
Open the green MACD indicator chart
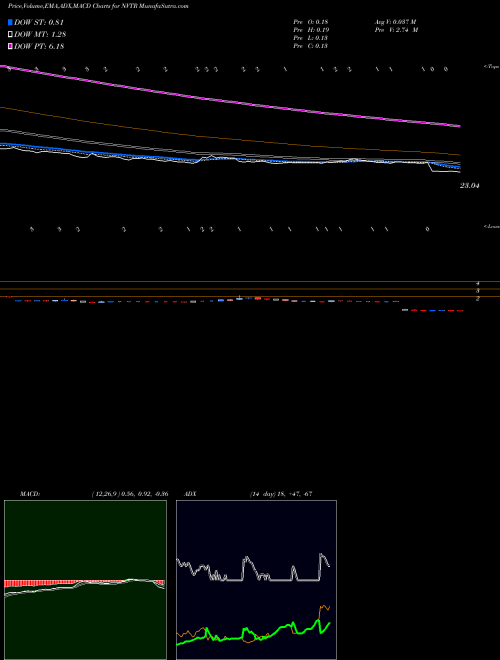[85, 580]
